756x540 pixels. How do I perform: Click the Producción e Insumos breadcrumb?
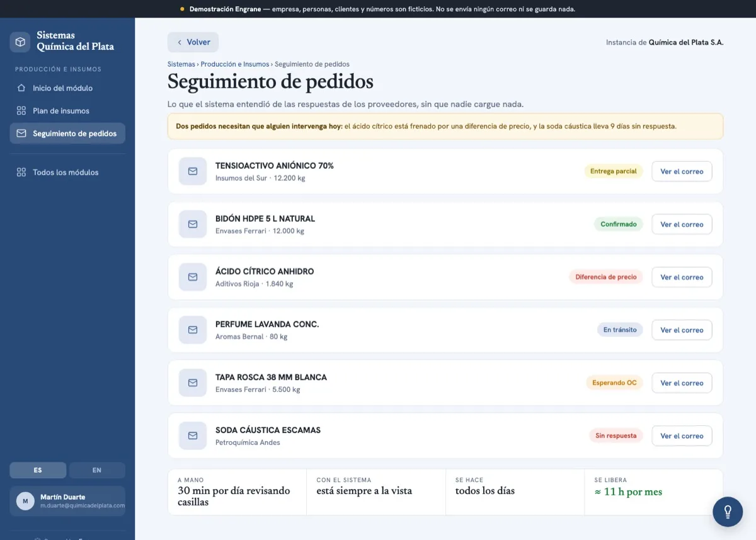235,64
